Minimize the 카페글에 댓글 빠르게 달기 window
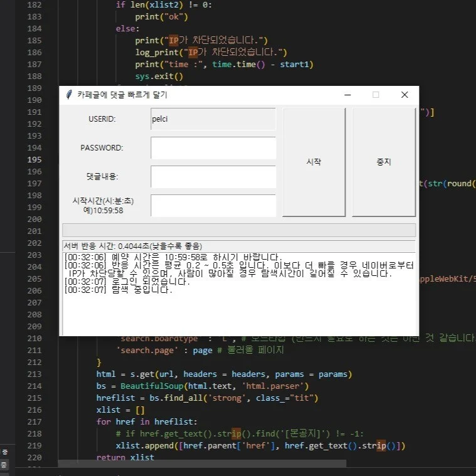Image resolution: width=476 pixels, height=476 pixels. [x=347, y=95]
